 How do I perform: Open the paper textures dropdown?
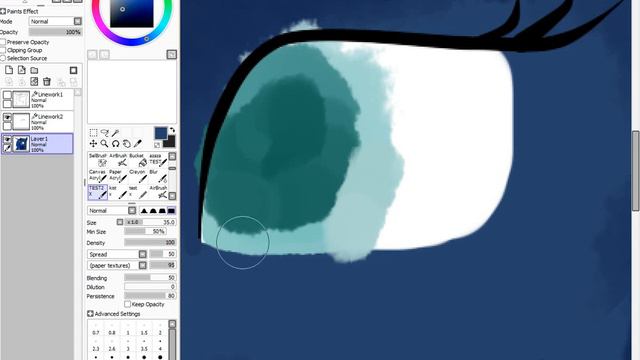pyautogui.click(x=117, y=265)
